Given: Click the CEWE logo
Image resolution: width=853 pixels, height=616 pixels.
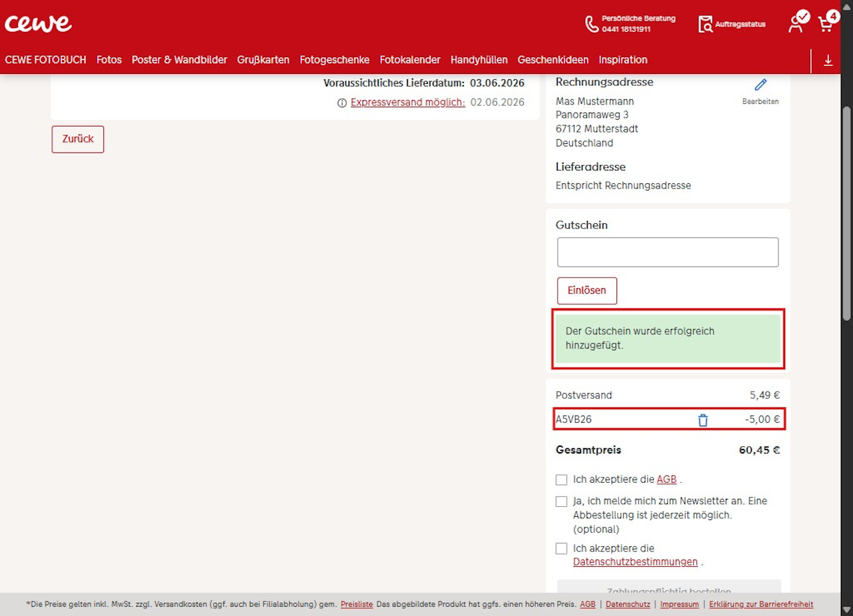Looking at the screenshot, I should click(x=38, y=23).
